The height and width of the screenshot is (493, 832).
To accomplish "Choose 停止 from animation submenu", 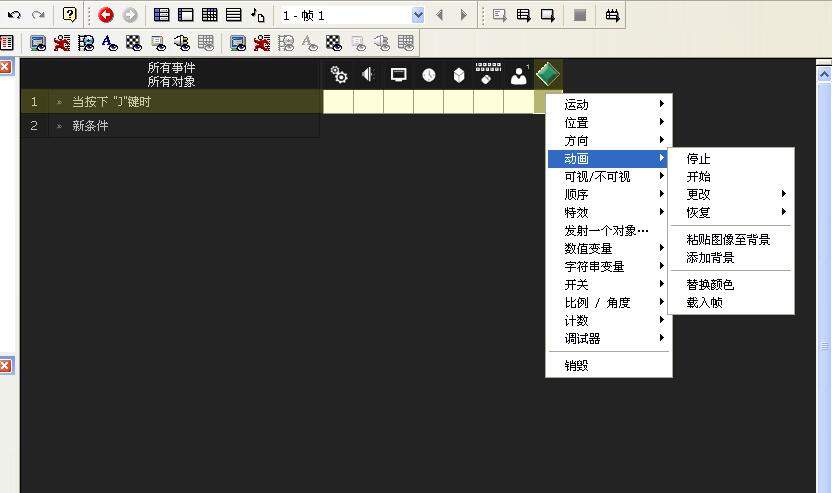I will [731, 159].
